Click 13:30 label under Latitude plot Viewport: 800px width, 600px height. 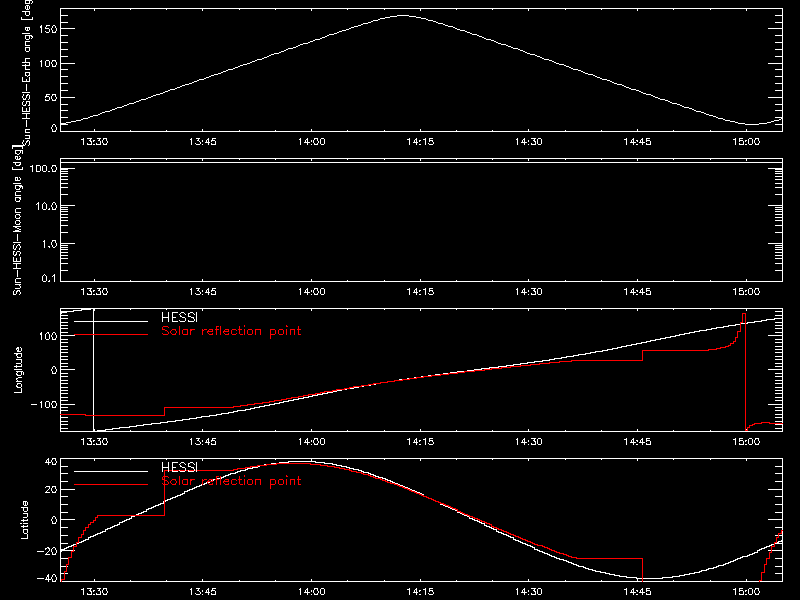[x=94, y=592]
